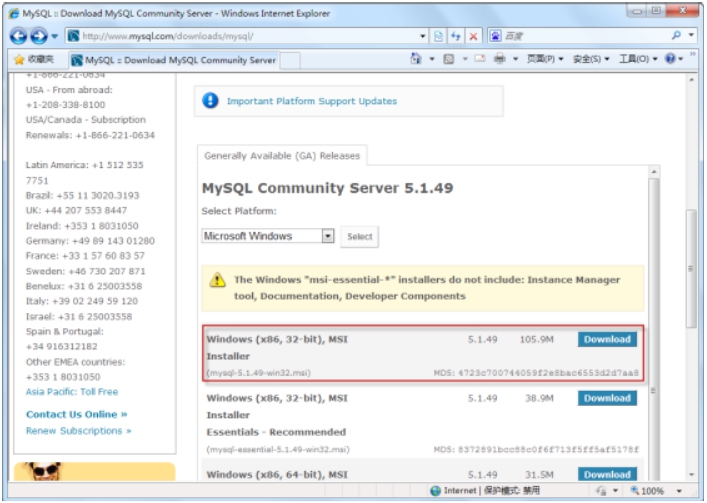
Task: Click the Select platform button
Action: [x=359, y=237]
